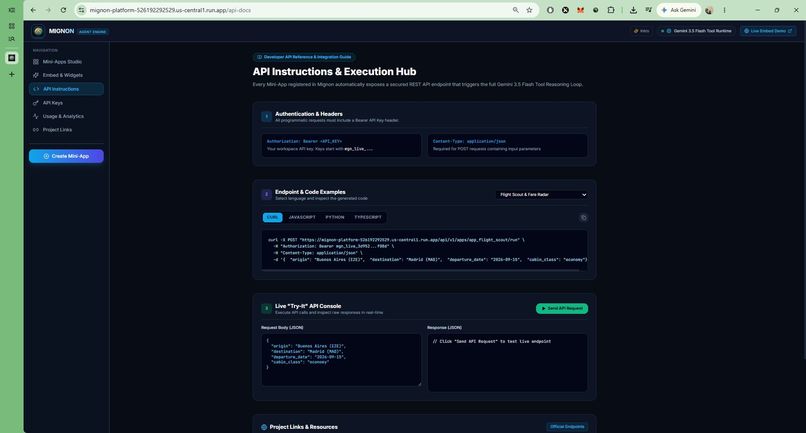Switch to the JavaScript code tab
Screen dimensions: 806x433
(x=302, y=217)
